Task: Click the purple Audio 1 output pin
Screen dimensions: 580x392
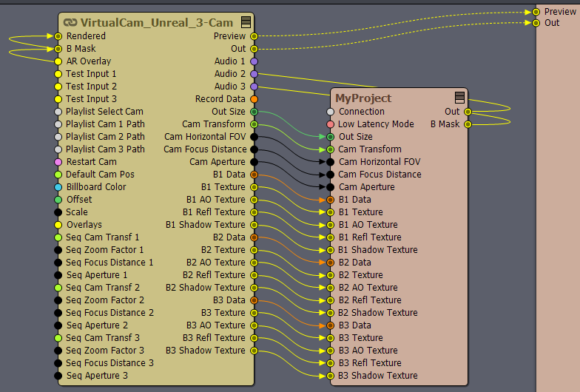Action: click(x=254, y=61)
